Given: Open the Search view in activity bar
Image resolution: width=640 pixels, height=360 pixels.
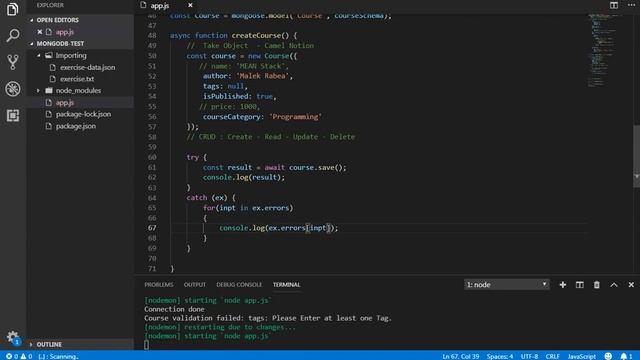Looking at the screenshot, I should (13, 36).
